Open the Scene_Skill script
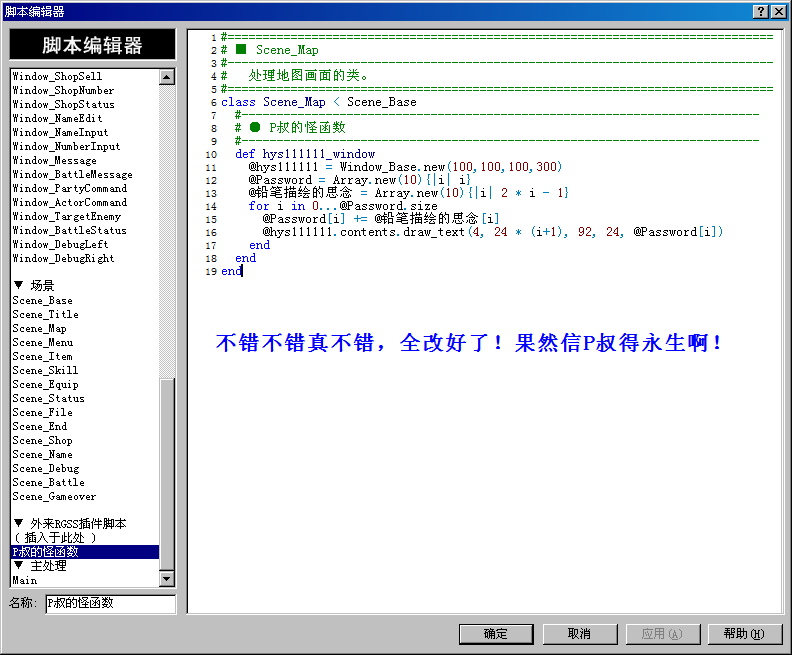Screen dimensions: 792x655 [x=45, y=371]
